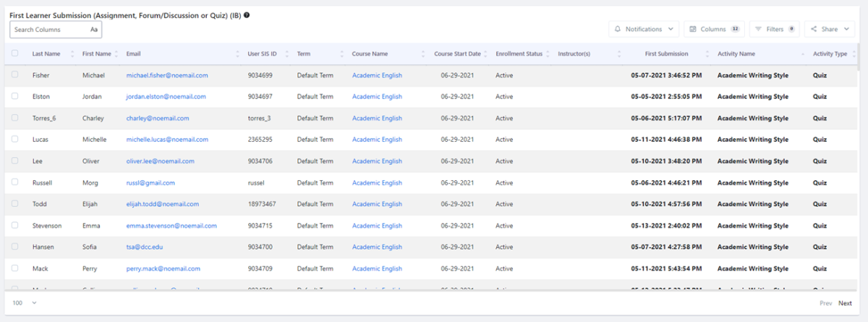Click the Columns grid icon

tap(693, 29)
